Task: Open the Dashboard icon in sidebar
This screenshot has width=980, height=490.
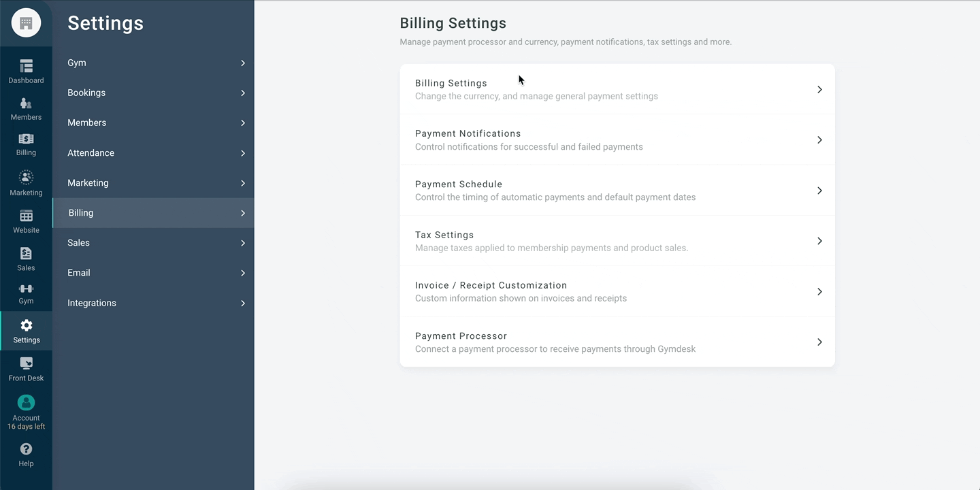Action: 26,66
